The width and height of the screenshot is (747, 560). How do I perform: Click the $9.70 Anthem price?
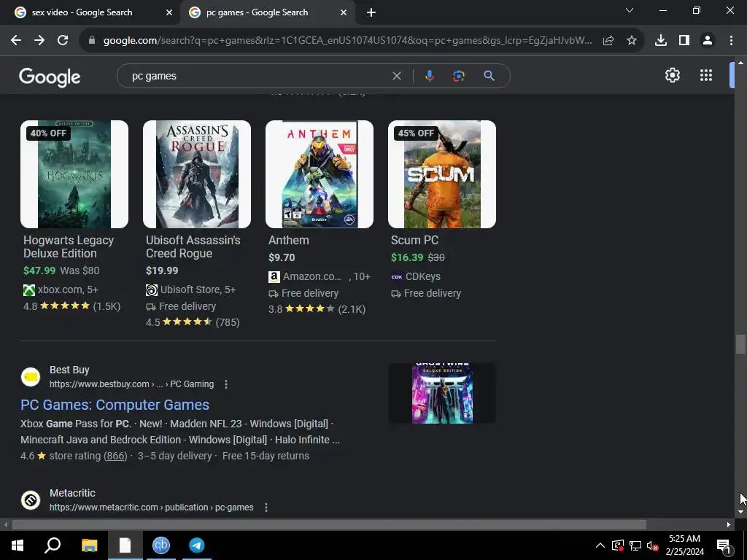pyautogui.click(x=282, y=257)
